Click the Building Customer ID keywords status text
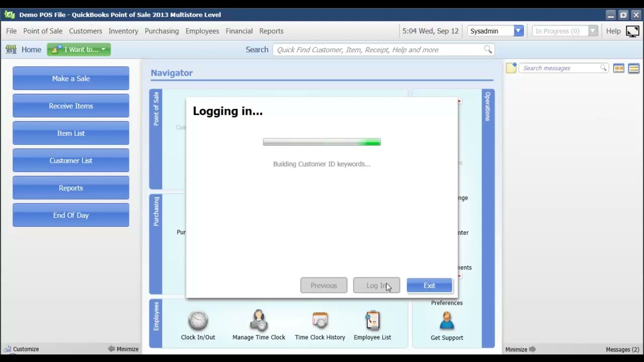Viewport: 644px width, 362px height. (x=322, y=164)
